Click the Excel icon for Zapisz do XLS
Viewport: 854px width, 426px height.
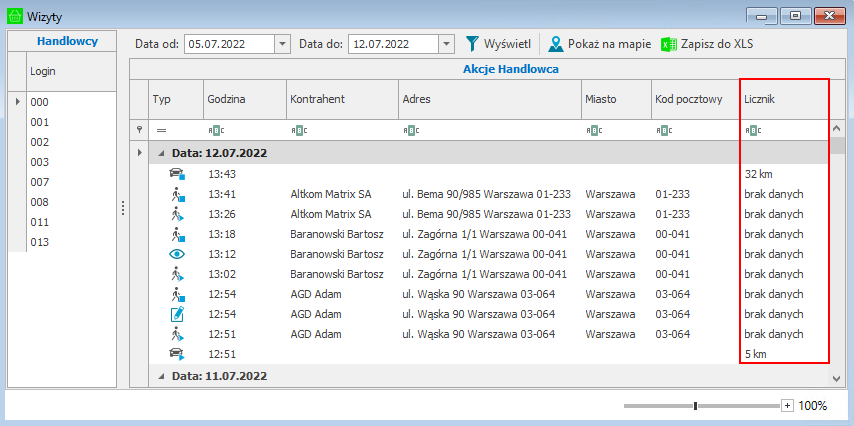click(669, 44)
